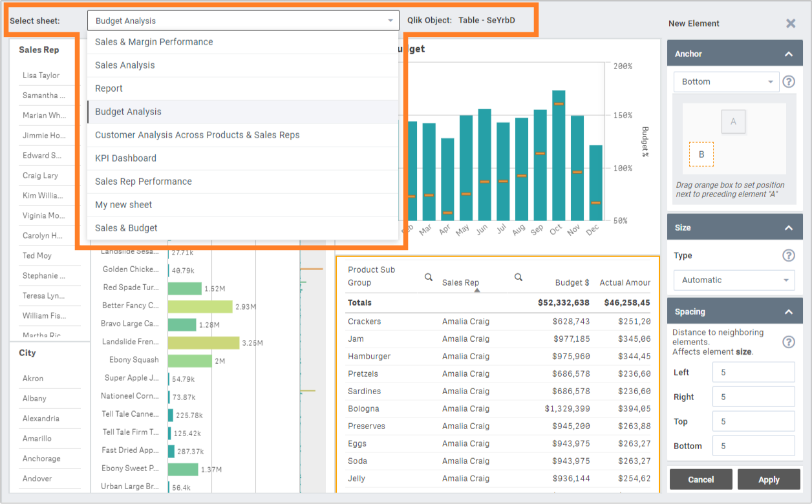Collapse the Size section
Image resolution: width=812 pixels, height=504 pixels.
[789, 228]
